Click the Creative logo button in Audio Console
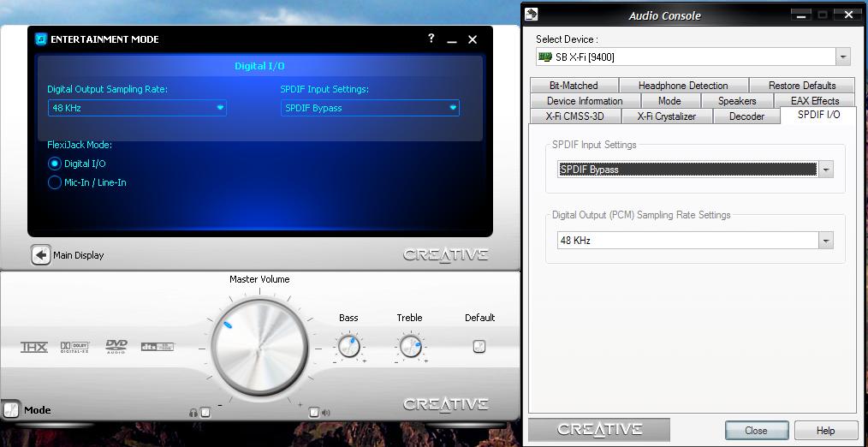The height and width of the screenshot is (447, 868). click(599, 430)
